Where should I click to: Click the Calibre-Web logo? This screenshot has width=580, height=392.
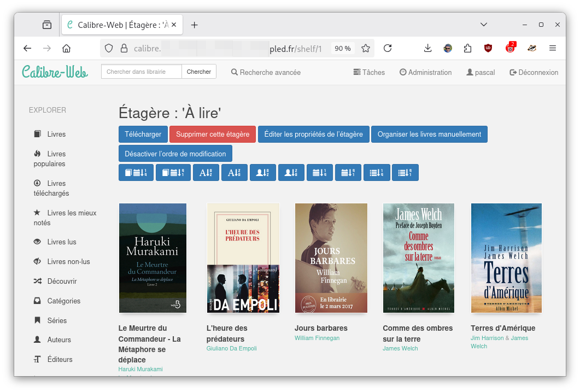pyautogui.click(x=55, y=72)
